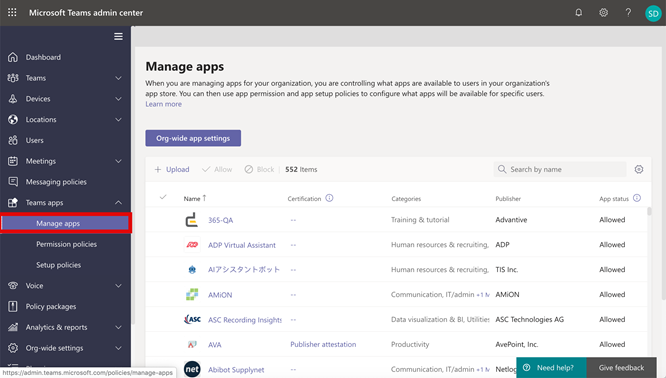Toggle the select-all checkmark in table header
This screenshot has height=378, width=666.
coord(163,197)
